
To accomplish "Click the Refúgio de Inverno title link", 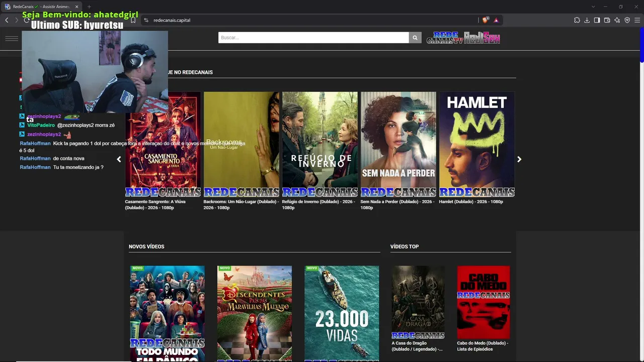I will coord(319,205).
